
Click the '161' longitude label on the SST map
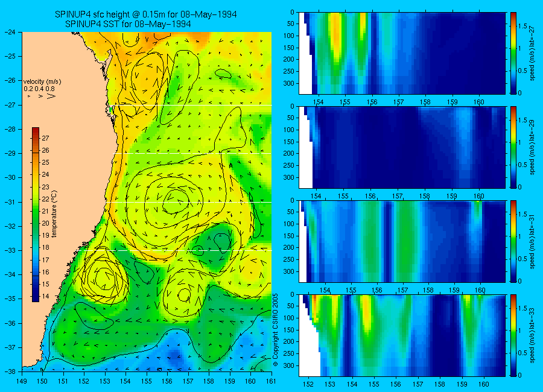pos(271,381)
